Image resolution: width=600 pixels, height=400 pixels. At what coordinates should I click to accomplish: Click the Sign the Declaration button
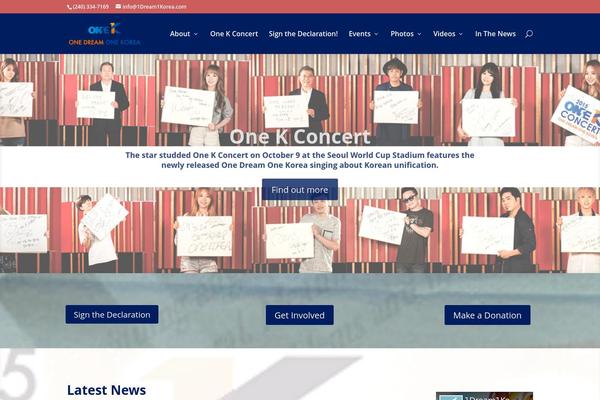112,315
